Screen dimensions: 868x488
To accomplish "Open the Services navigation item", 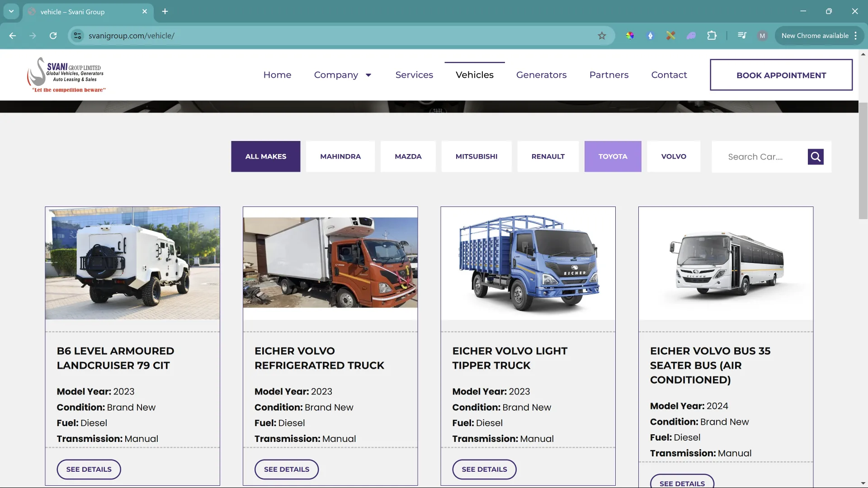I will coord(414,75).
